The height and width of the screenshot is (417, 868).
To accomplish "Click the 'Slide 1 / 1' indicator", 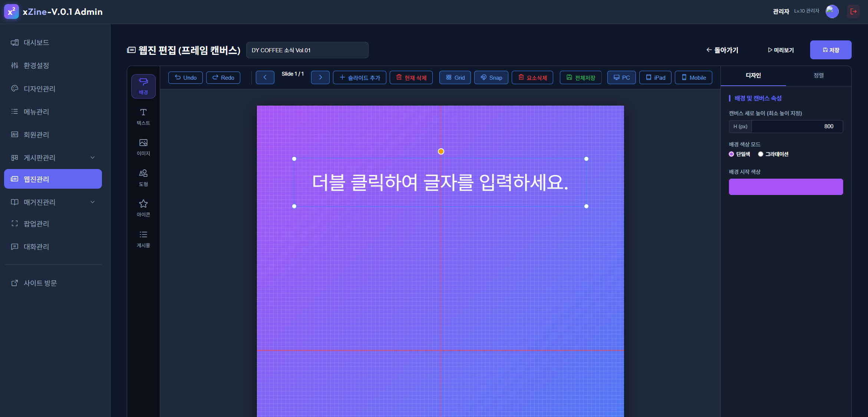I will point(293,74).
